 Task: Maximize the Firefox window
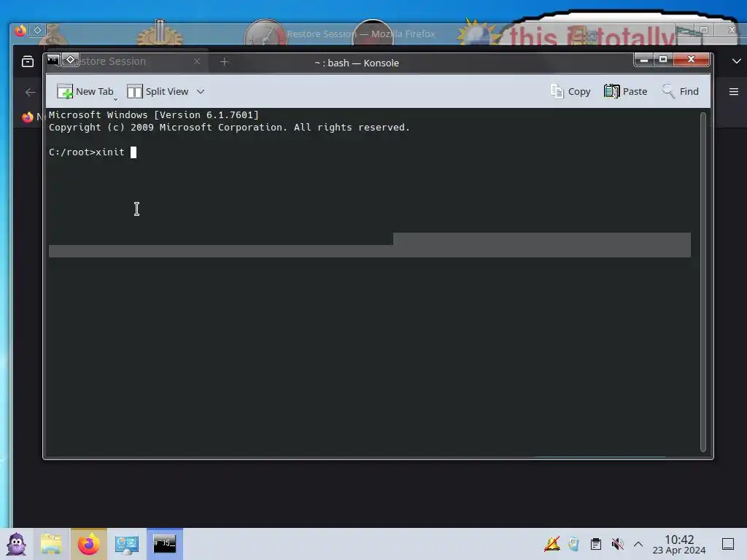tap(704, 31)
